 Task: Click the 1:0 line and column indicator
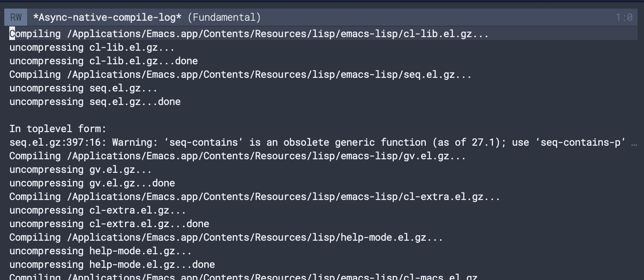[624, 17]
